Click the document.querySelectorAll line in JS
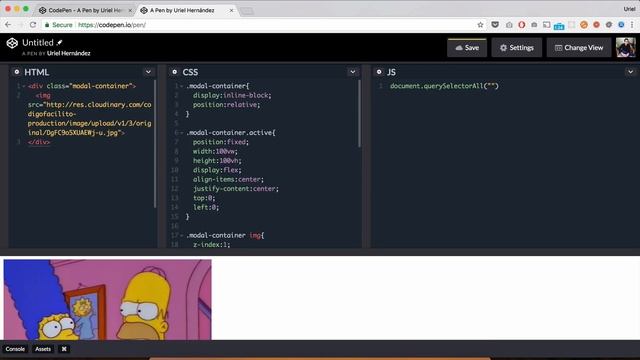Image resolution: width=640 pixels, height=360 pixels. (x=444, y=86)
